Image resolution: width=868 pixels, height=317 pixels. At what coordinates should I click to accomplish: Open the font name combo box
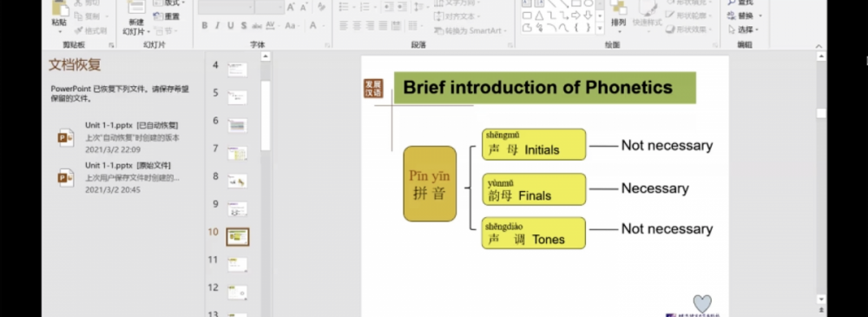pyautogui.click(x=227, y=7)
